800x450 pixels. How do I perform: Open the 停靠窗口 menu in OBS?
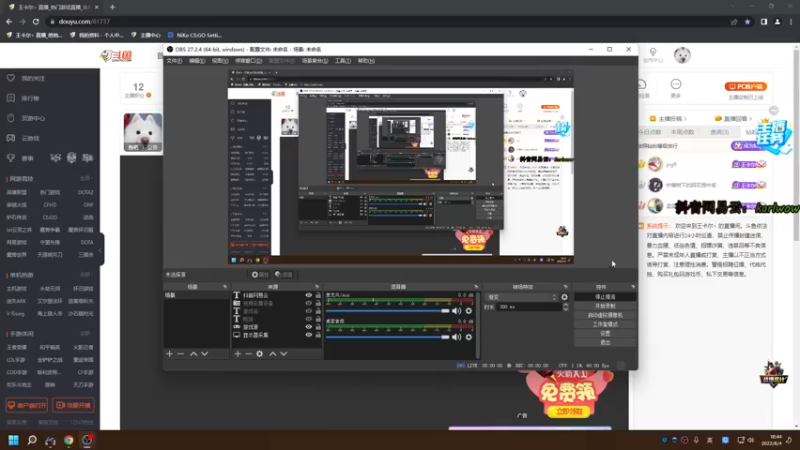pos(248,61)
